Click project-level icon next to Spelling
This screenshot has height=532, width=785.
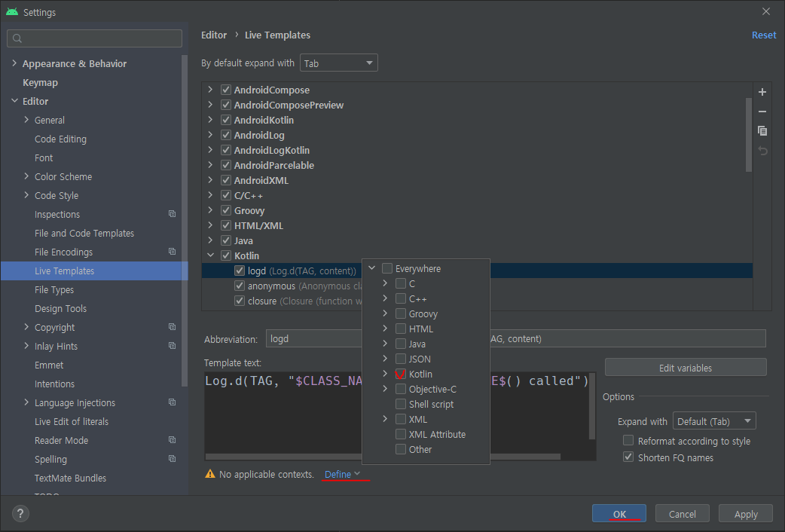[172, 459]
